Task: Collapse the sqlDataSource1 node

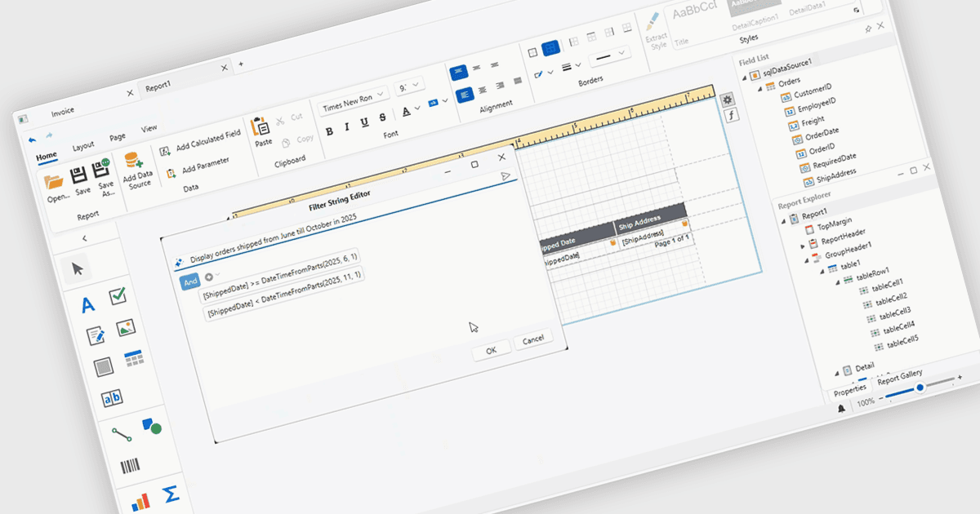Action: (x=745, y=78)
